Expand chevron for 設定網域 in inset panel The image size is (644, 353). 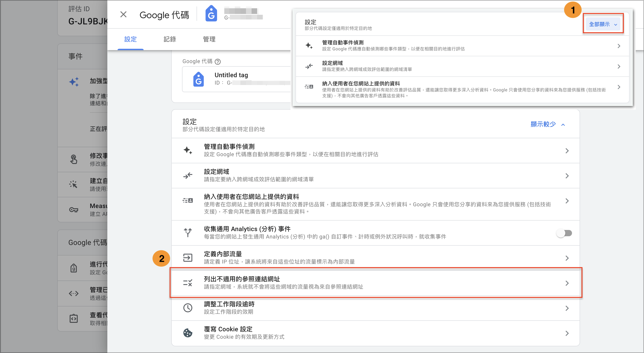(619, 66)
